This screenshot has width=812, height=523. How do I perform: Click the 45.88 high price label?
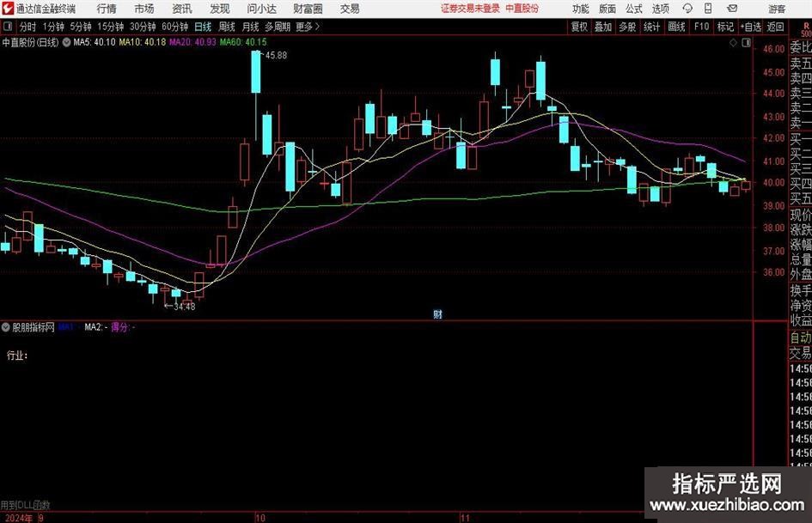point(276,56)
